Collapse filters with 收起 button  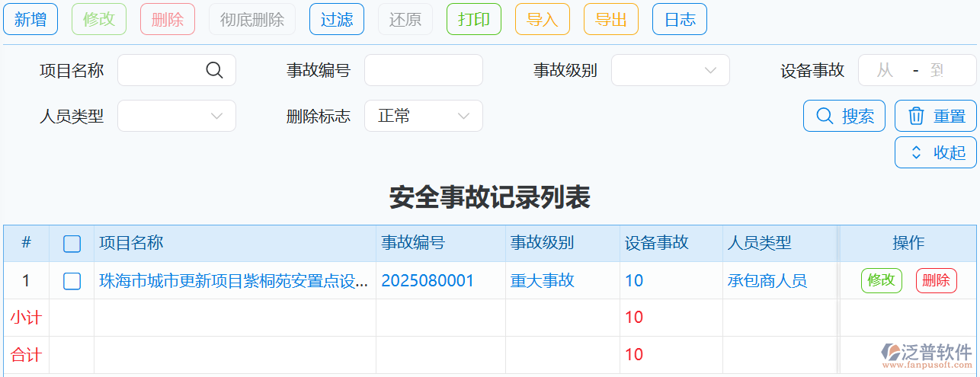pyautogui.click(x=936, y=152)
